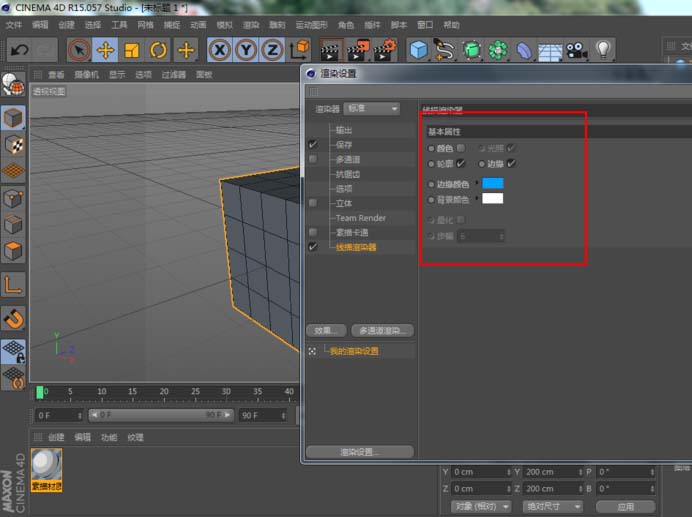
Task: Click the 效果... button
Action: pos(327,330)
